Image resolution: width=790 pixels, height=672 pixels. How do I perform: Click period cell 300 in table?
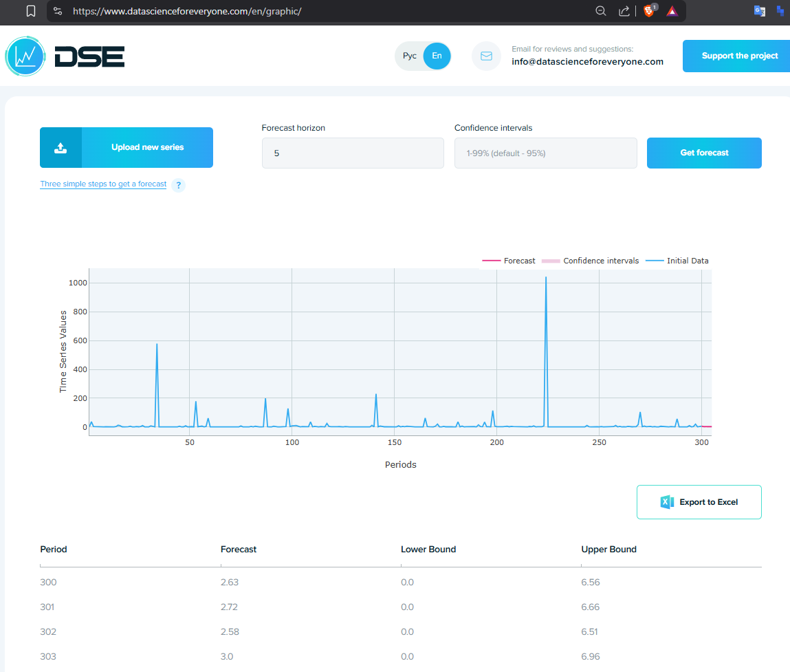(x=48, y=582)
